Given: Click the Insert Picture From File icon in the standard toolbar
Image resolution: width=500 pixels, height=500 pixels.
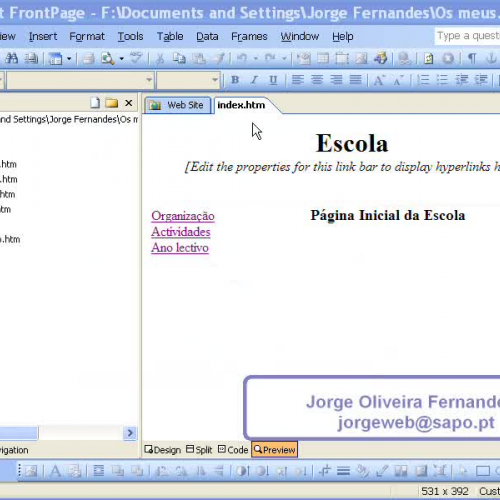Looking at the screenshot, I should [x=361, y=59].
